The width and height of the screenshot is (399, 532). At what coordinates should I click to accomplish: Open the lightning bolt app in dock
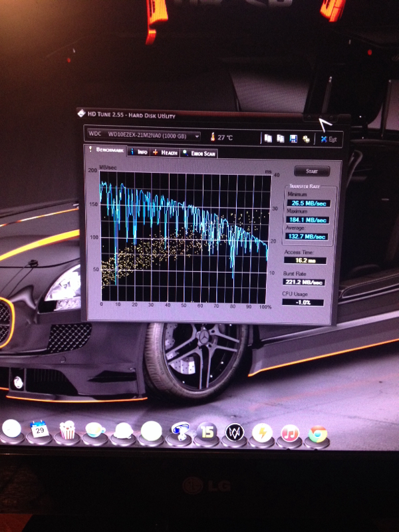coord(262,433)
